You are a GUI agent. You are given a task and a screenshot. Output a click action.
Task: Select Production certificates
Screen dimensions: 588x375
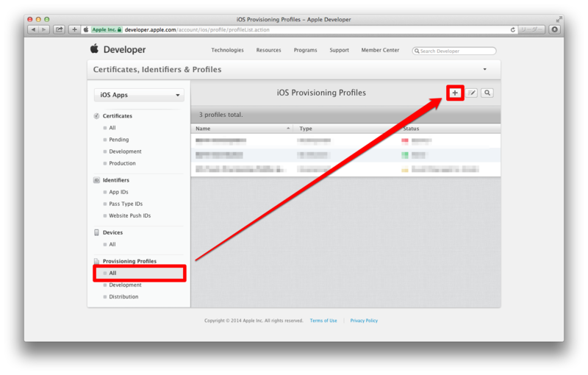click(x=122, y=163)
